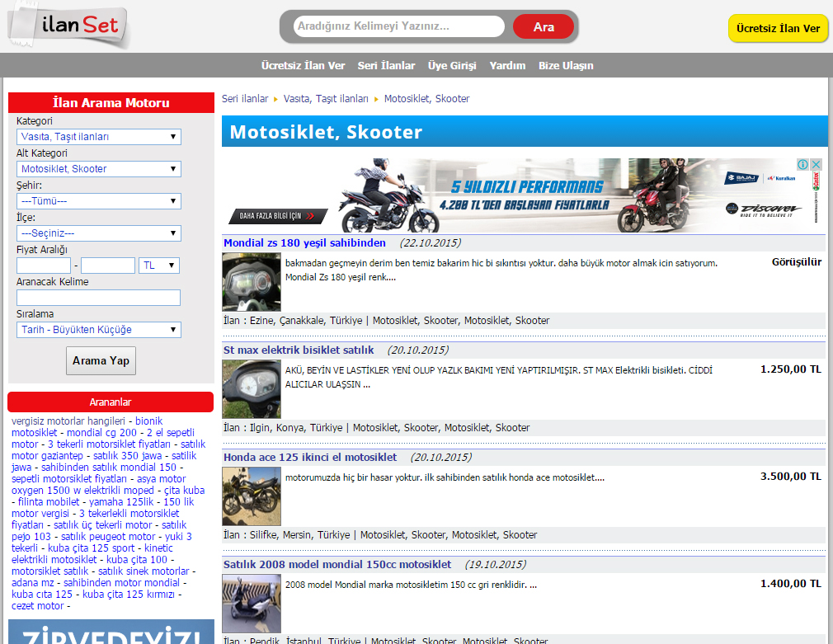Open St max elektrik bisiklet thumbnail
Viewport: 833px width, 644px height.
click(x=251, y=388)
